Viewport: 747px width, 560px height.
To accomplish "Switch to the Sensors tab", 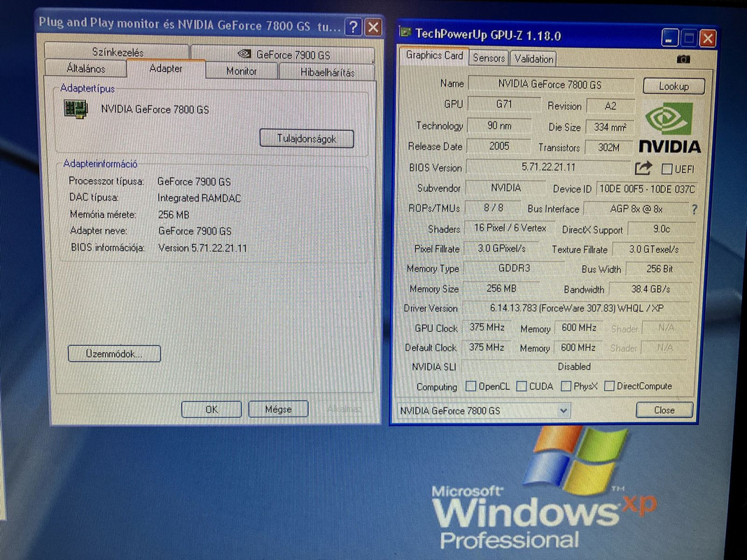I will click(489, 58).
